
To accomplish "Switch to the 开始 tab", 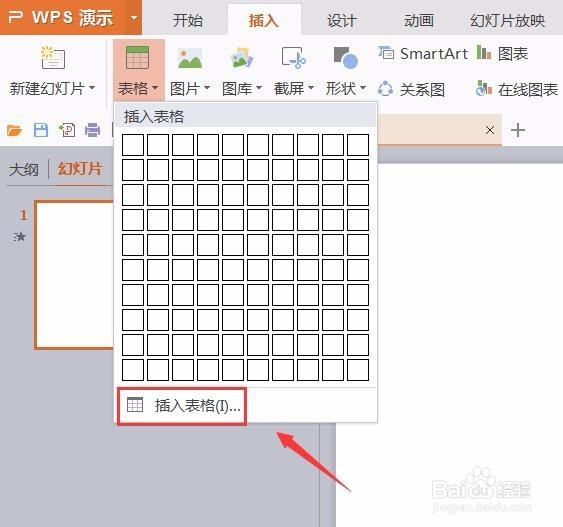I will pos(188,20).
